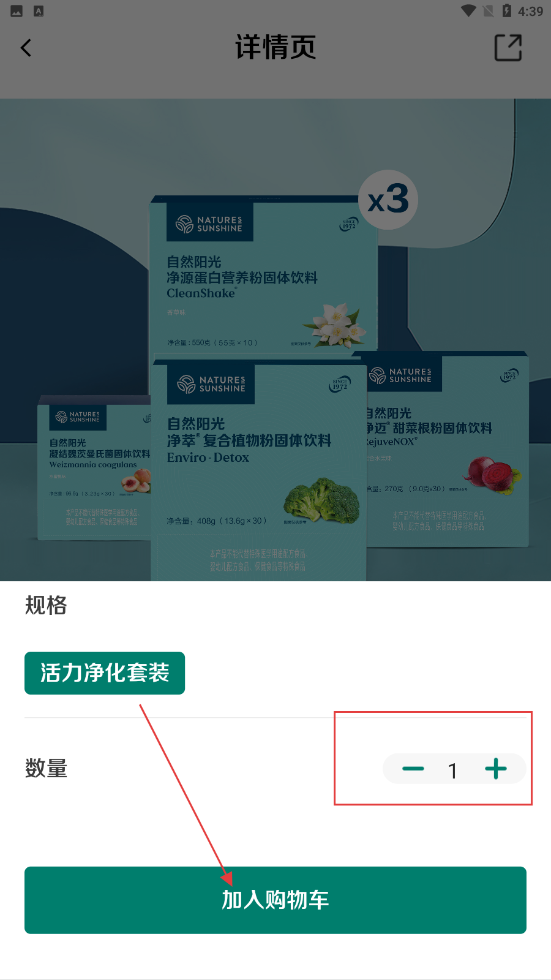Tap the 规格 section label

46,605
